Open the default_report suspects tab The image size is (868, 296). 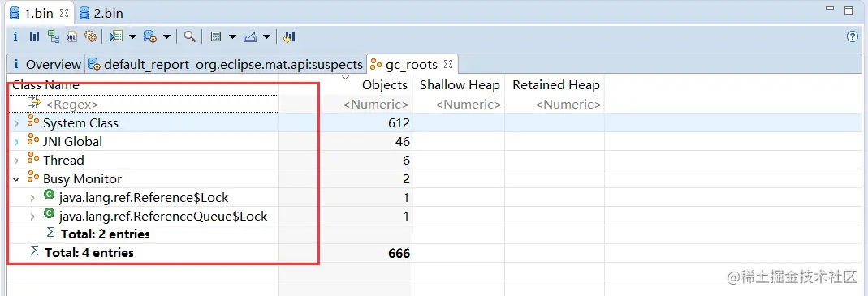pos(226,64)
